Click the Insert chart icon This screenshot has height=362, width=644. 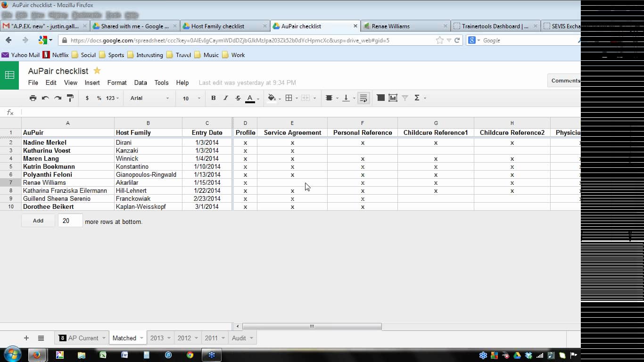coord(393,98)
